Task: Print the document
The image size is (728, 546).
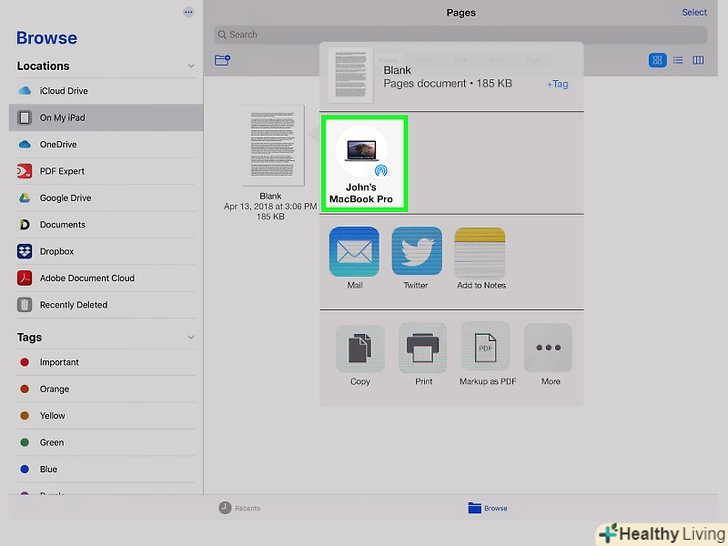Action: pos(423,355)
